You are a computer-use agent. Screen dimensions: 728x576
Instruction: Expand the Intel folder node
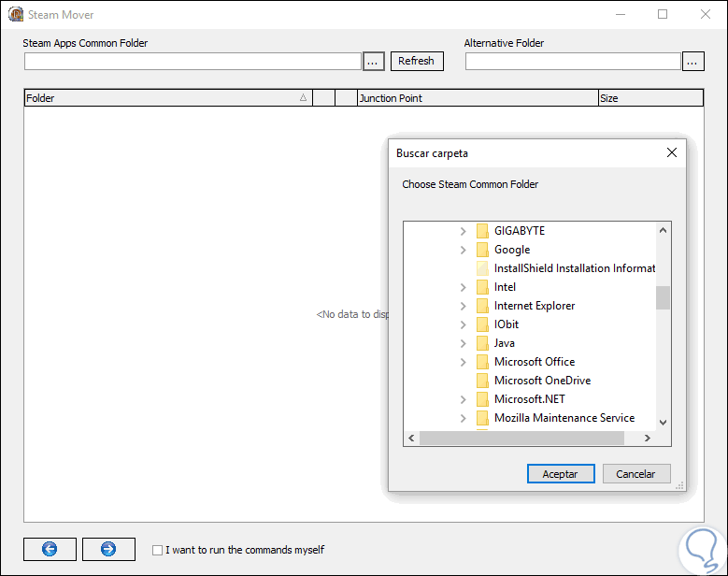point(463,287)
